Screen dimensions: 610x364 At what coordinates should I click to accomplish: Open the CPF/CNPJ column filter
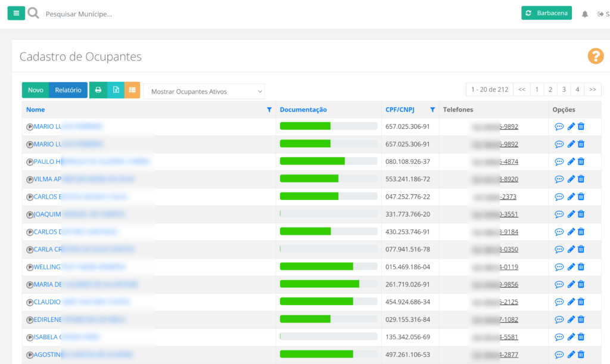(x=432, y=110)
